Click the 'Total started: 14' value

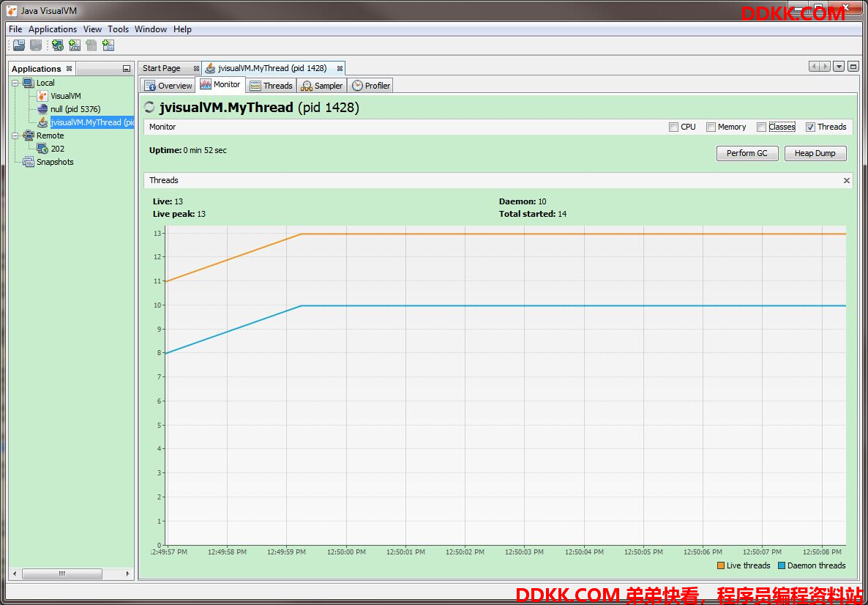tap(533, 214)
